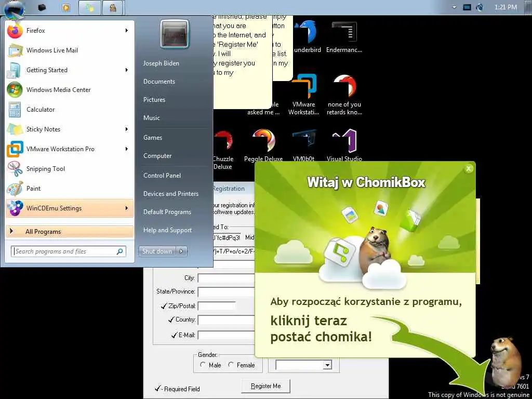Click the Start orb button
532x399 pixels.
14,9
